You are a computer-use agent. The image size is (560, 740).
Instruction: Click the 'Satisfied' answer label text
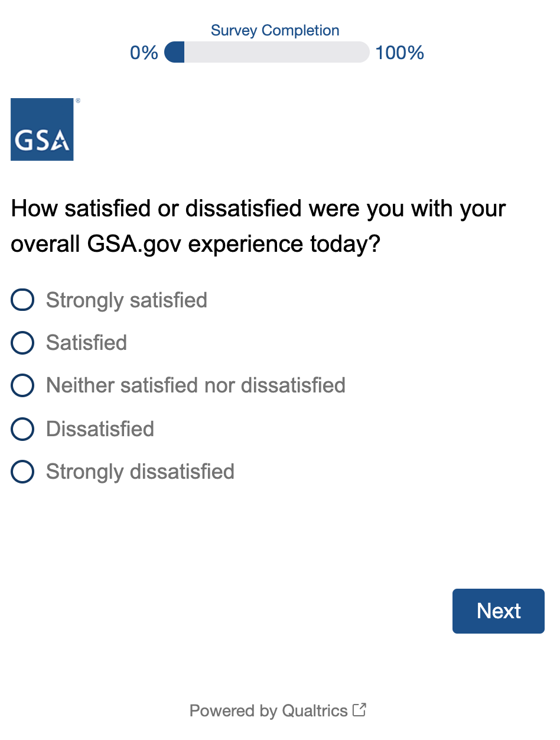[x=86, y=343]
